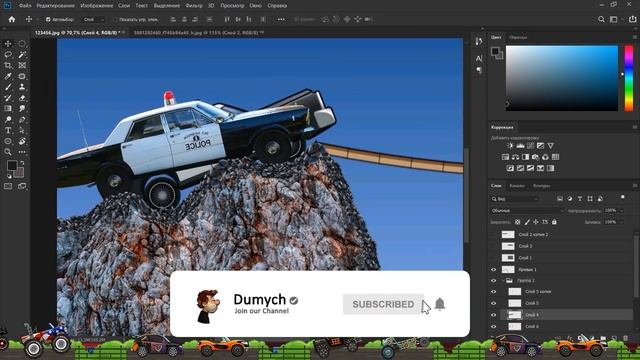
Task: Select the Magic Wand tool
Action: tap(22, 54)
